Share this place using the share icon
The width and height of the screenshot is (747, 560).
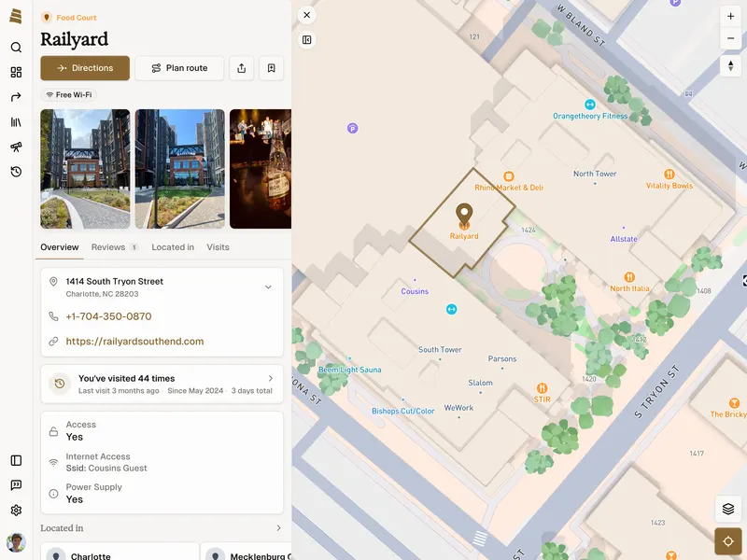point(242,68)
